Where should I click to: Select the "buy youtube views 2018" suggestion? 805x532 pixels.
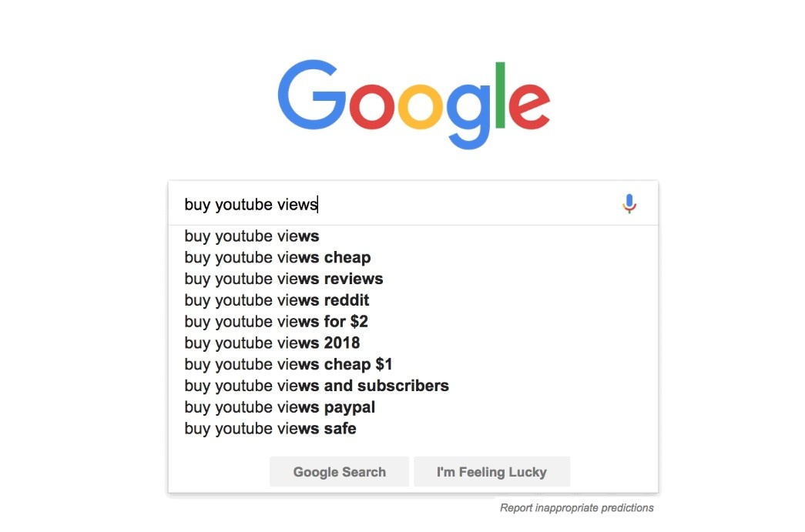coord(272,343)
